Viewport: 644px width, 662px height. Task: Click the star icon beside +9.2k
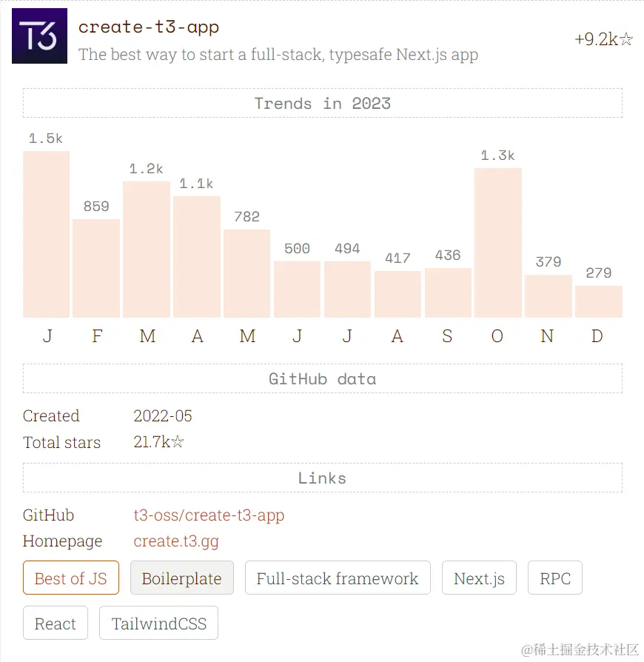pyautogui.click(x=626, y=39)
